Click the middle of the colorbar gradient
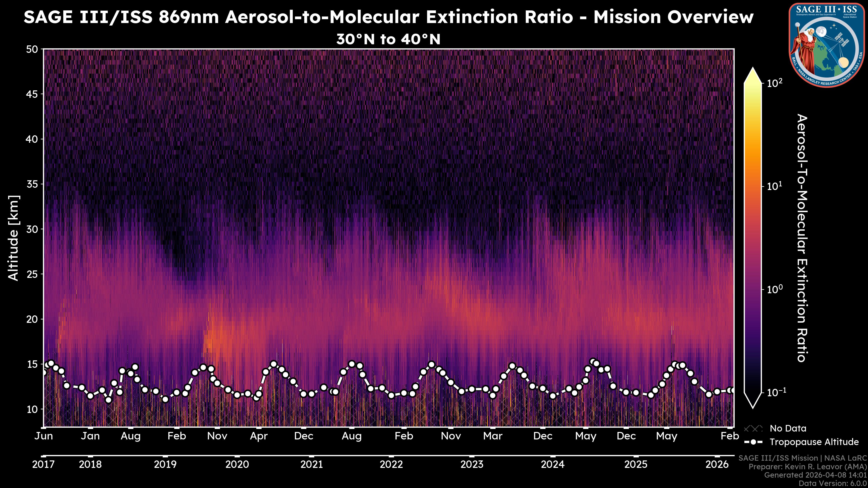The image size is (868, 488). pos(753,237)
